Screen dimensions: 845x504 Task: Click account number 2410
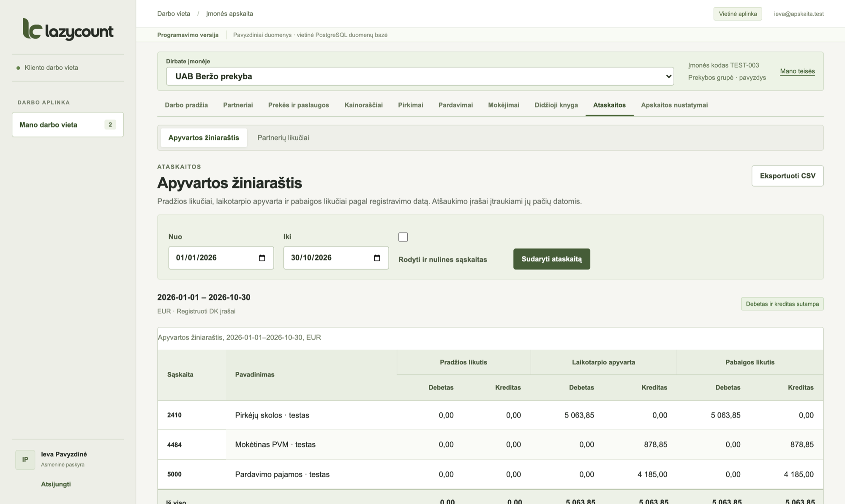(174, 415)
